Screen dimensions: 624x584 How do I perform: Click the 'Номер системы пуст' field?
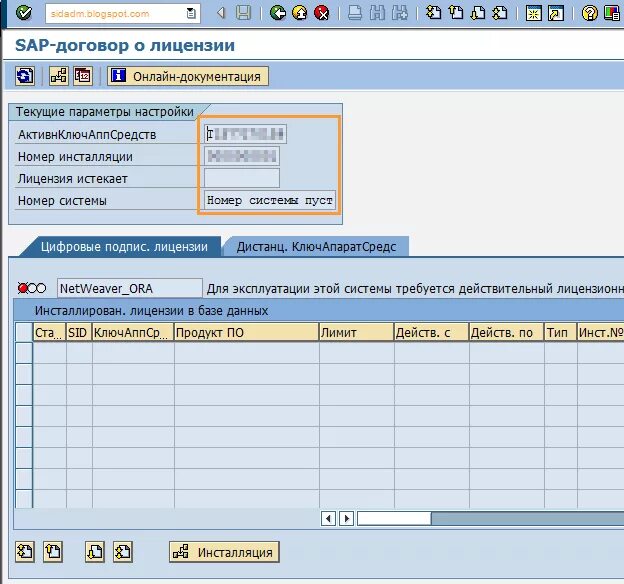tap(270, 200)
